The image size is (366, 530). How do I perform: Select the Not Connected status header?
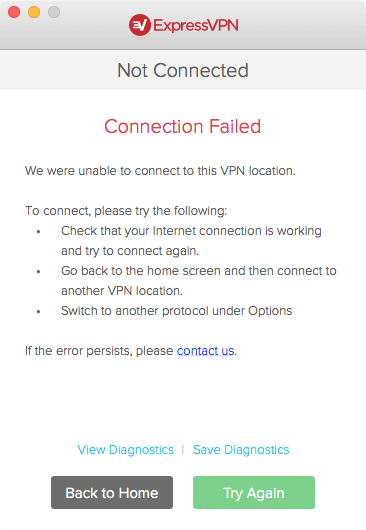(183, 70)
